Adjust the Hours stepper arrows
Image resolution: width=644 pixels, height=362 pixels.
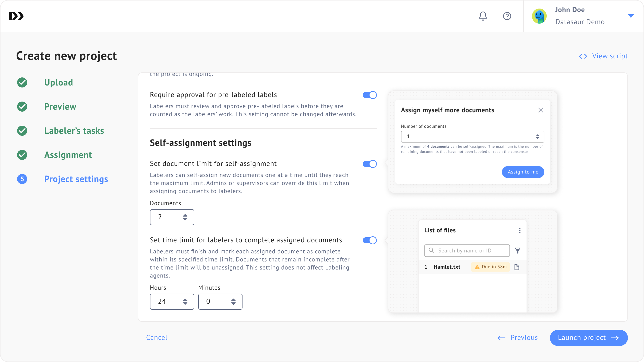pos(185,302)
